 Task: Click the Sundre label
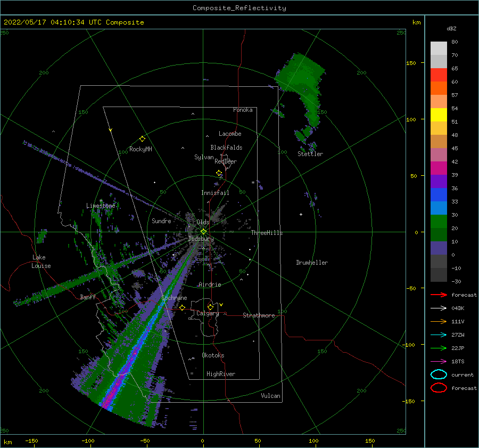[x=161, y=221]
